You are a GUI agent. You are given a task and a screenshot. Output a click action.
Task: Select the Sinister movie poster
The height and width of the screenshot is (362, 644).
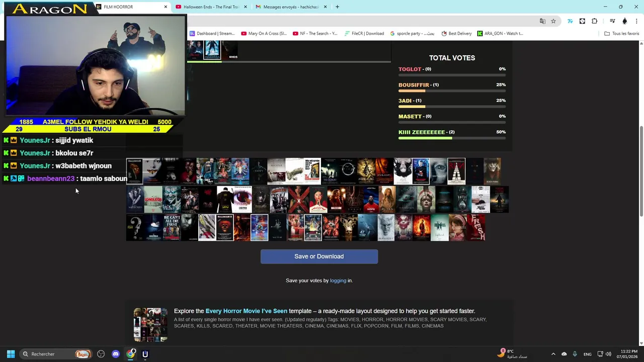click(x=276, y=171)
